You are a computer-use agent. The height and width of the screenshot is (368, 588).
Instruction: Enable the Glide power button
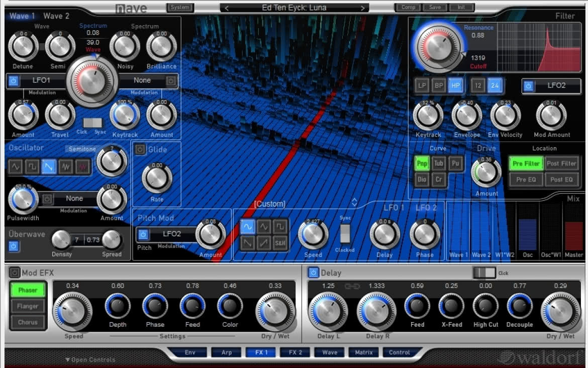pyautogui.click(x=140, y=149)
